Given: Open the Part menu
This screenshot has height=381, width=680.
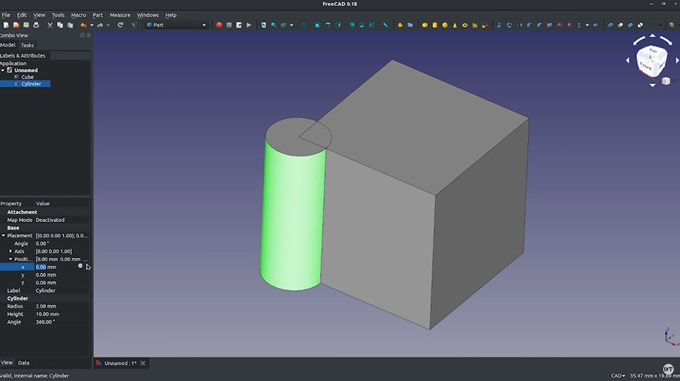Looking at the screenshot, I should coord(98,15).
